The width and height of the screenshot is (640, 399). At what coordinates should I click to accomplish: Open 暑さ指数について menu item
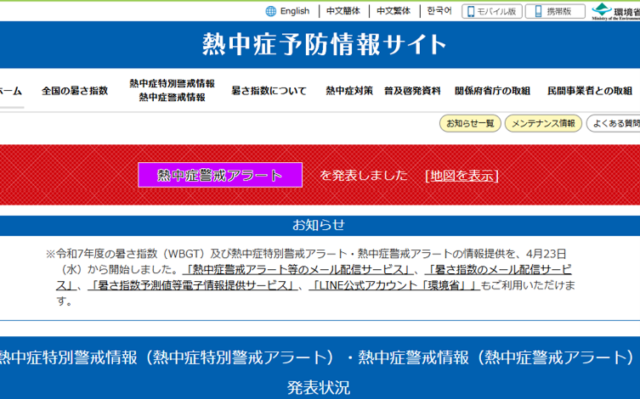click(x=269, y=91)
